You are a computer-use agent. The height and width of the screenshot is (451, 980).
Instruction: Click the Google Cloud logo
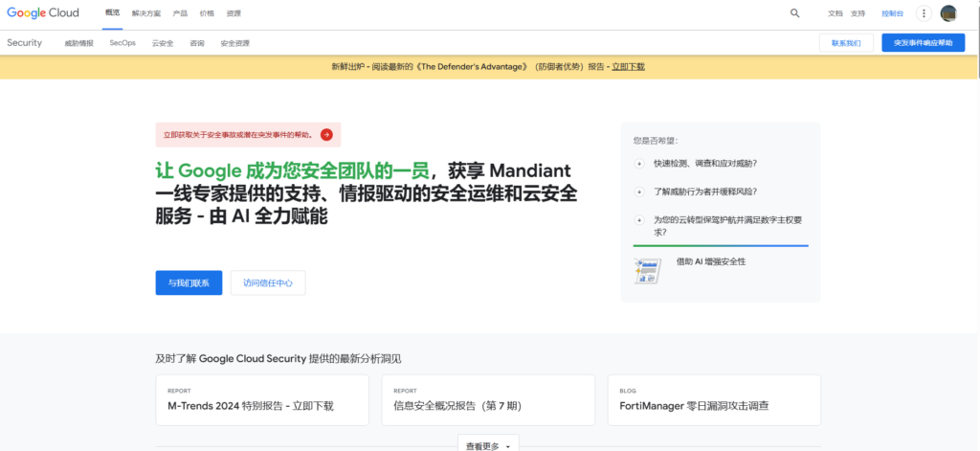43,13
